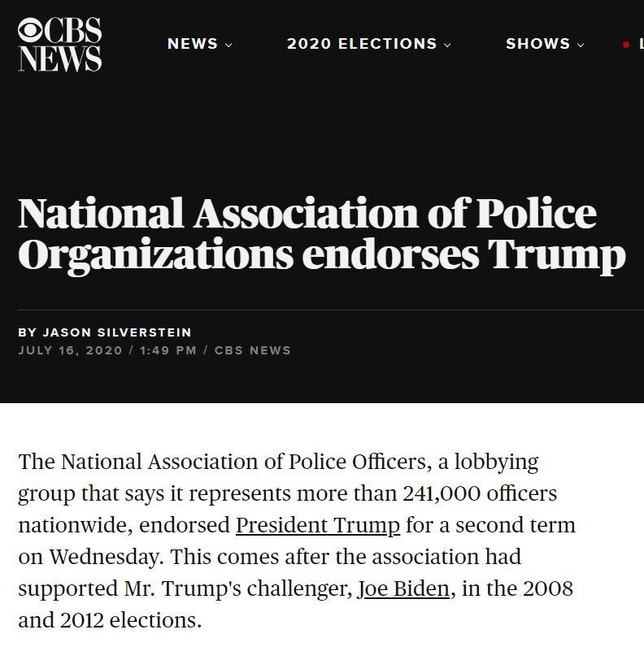Click the article headline about Trump endorsement

click(322, 234)
